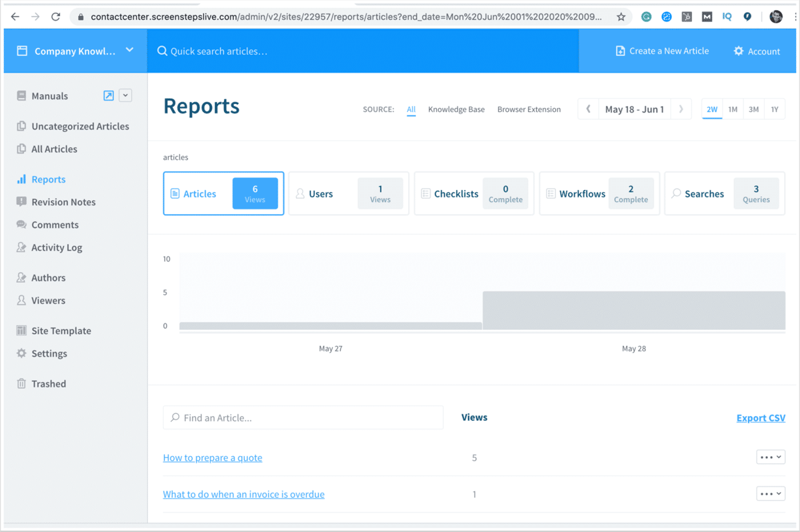Switch the report range to 1Y
The image size is (800, 532).
(x=774, y=109)
